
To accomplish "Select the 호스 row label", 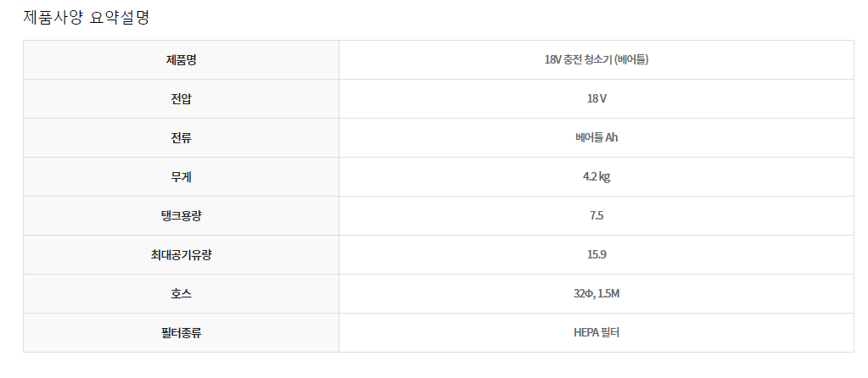I will pos(181,294).
